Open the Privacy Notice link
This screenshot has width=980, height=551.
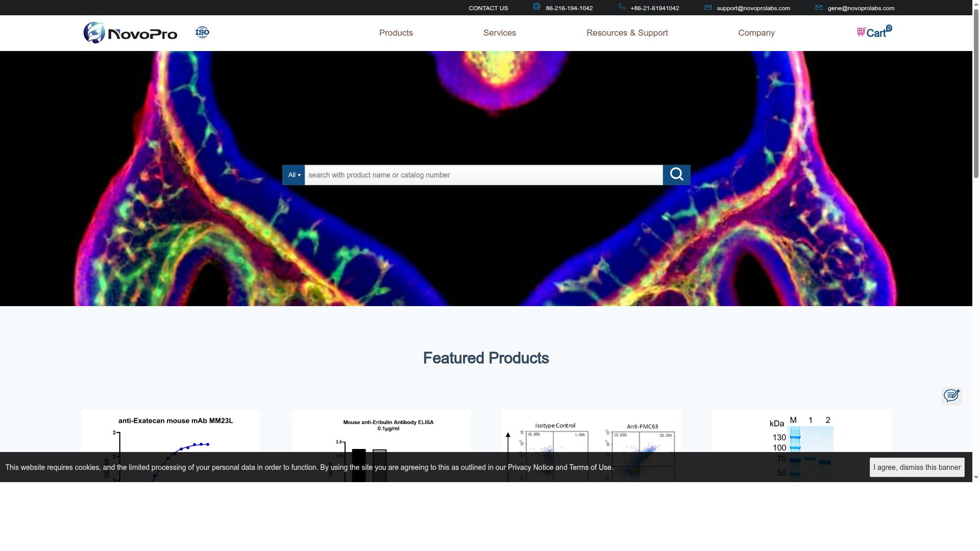click(530, 467)
